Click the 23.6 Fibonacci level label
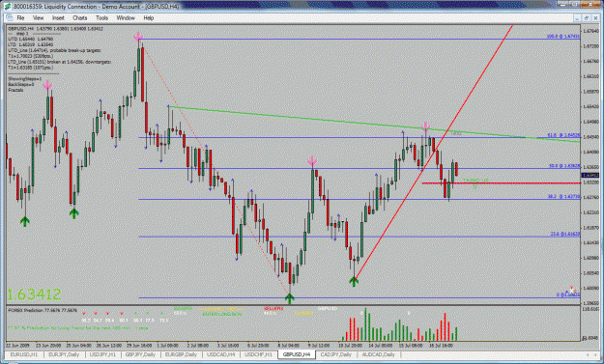Viewport: 604px width, 364px height. point(564,234)
